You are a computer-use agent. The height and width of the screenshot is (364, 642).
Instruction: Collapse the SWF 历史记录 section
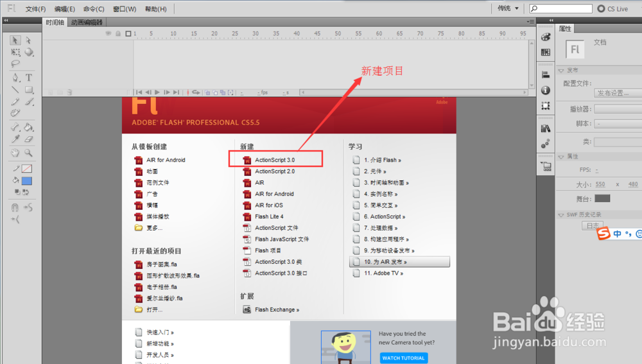(x=561, y=214)
